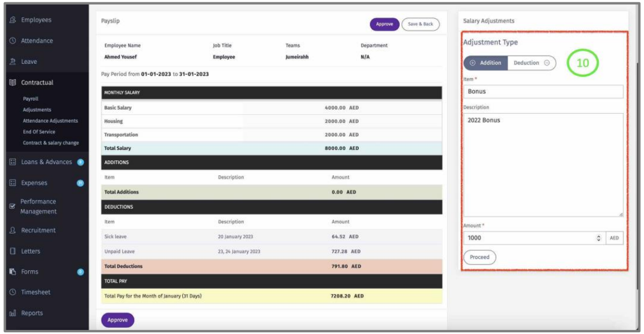
Task: Click Save & Back button
Action: click(x=420, y=24)
